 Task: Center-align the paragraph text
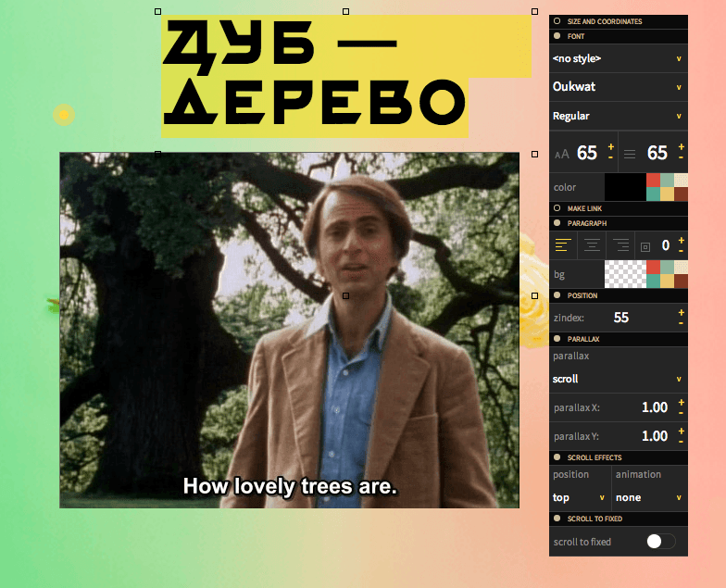point(592,244)
